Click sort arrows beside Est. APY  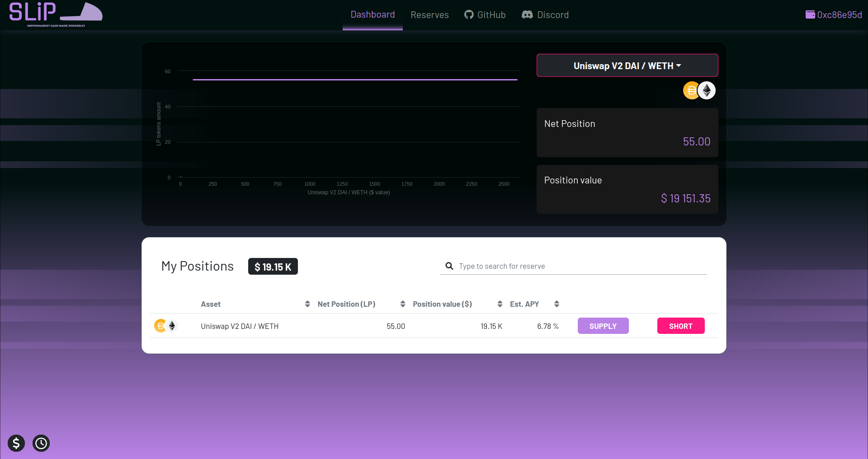click(557, 304)
